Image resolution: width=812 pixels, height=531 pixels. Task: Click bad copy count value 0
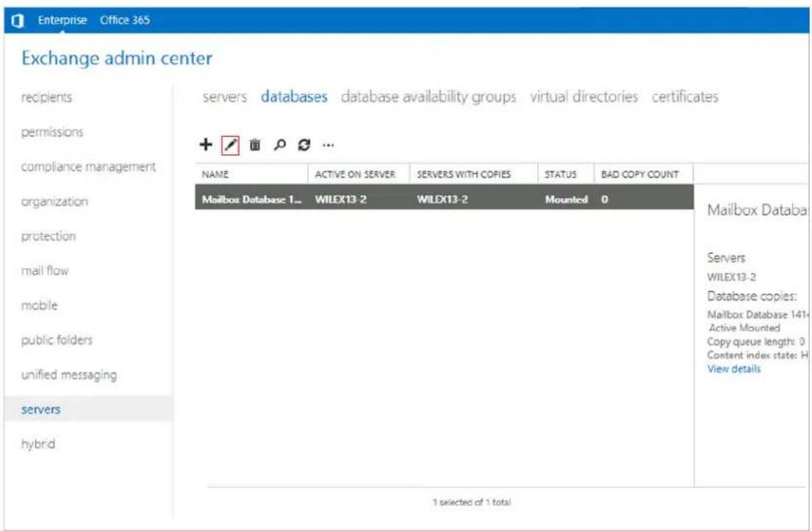(604, 200)
